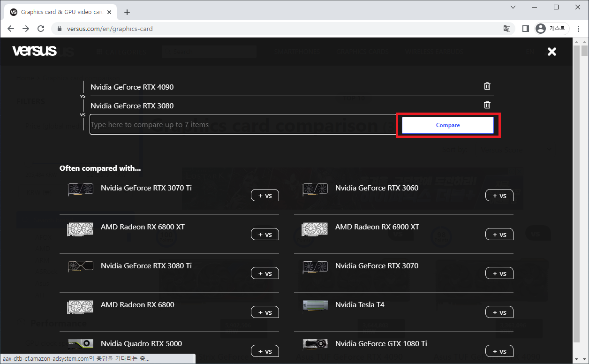589x364 pixels.
Task: Go back in Chrome
Action: point(11,29)
